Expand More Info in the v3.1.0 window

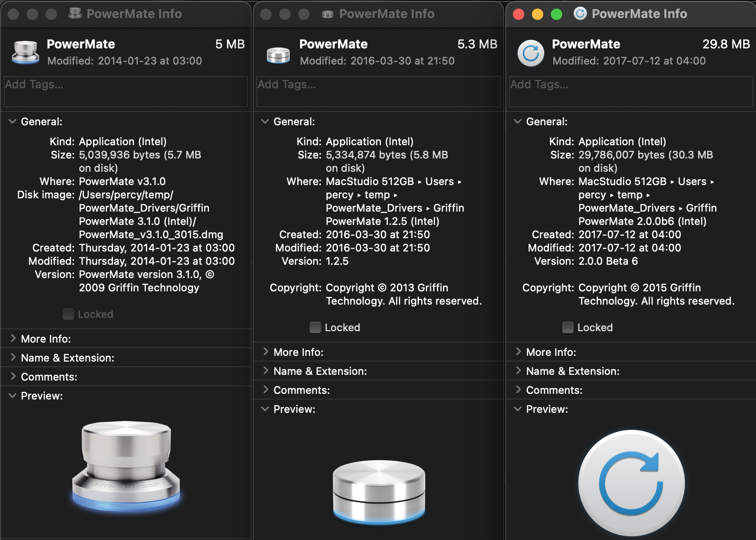[13, 339]
